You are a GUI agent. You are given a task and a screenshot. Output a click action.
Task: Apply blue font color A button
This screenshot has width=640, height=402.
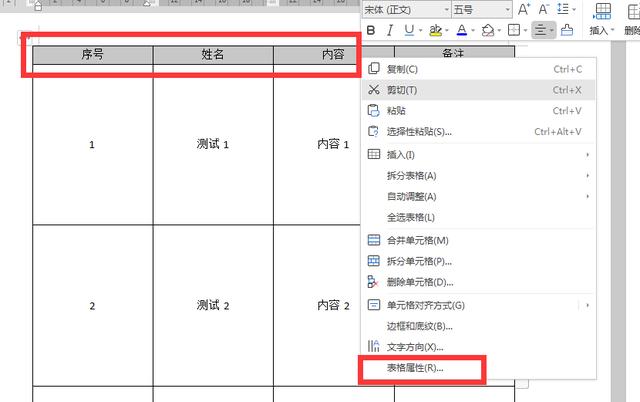click(x=462, y=30)
